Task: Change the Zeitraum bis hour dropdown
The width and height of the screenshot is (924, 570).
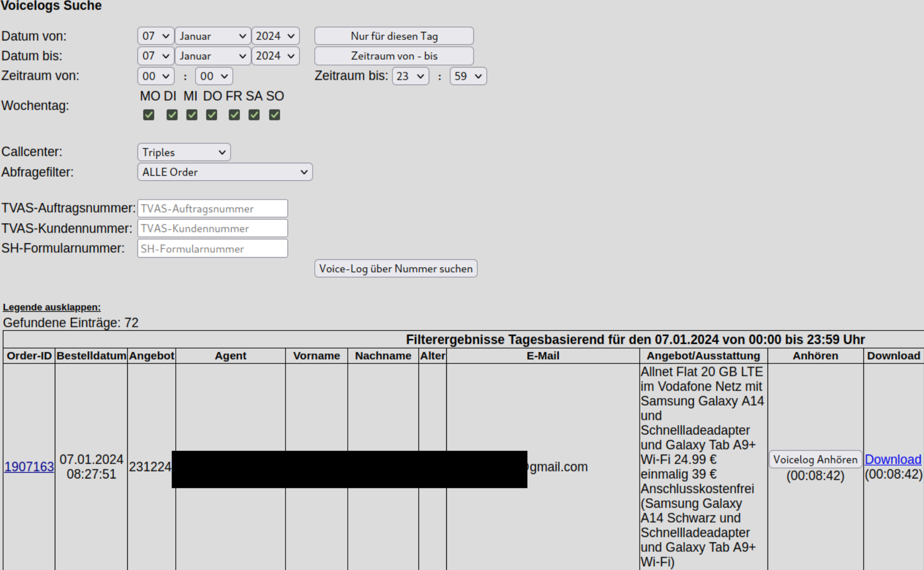Action: click(x=410, y=76)
